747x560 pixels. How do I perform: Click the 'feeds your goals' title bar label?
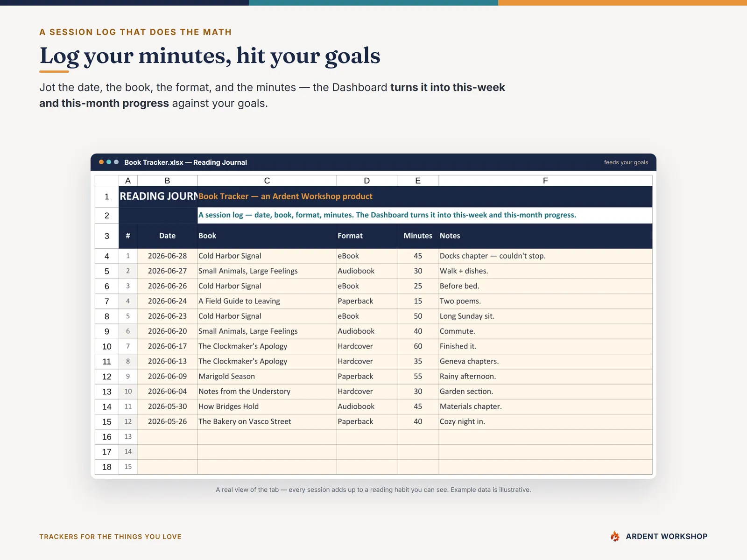point(626,162)
